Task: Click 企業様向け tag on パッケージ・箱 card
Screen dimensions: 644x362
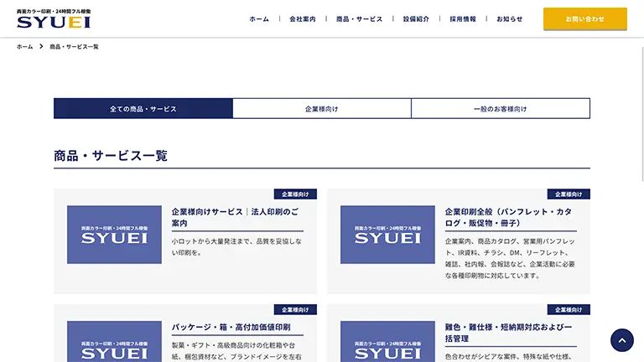Action: pyautogui.click(x=295, y=309)
